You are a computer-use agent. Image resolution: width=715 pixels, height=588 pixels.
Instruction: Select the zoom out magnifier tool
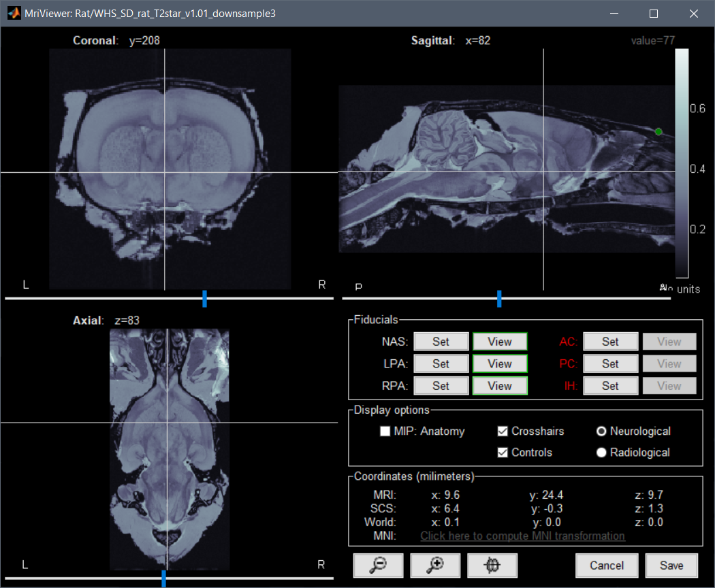click(378, 565)
